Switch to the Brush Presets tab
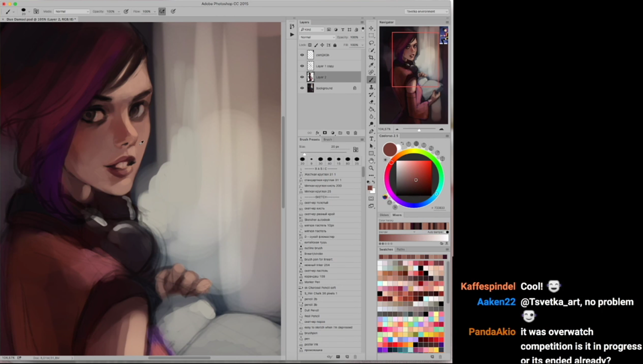Image resolution: width=643 pixels, height=364 pixels. coord(309,139)
